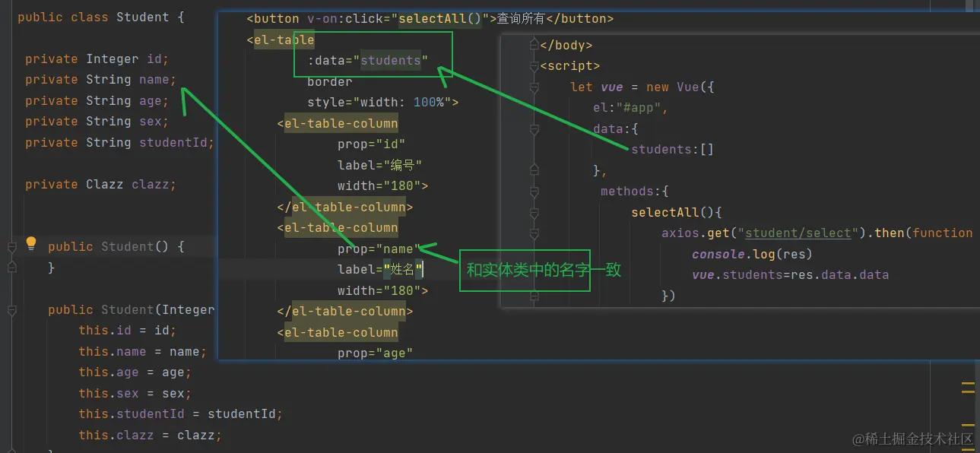This screenshot has height=453, width=980.
Task: Click the statement "this.sex = sex;"
Action: click(x=135, y=394)
